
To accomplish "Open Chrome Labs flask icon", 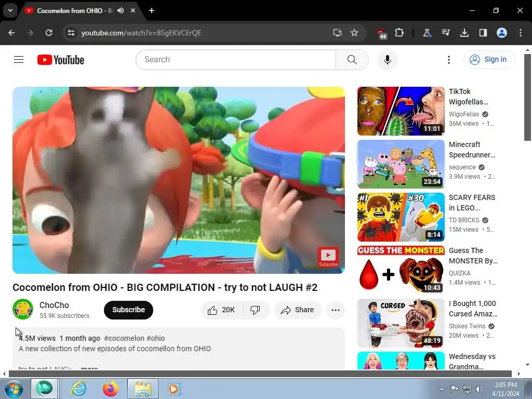I will 427,33.
